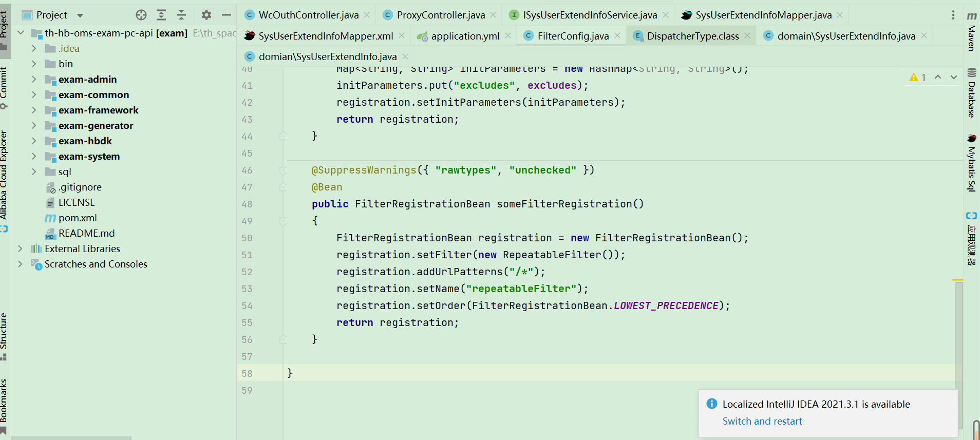Select the .gitignore file

tap(80, 187)
